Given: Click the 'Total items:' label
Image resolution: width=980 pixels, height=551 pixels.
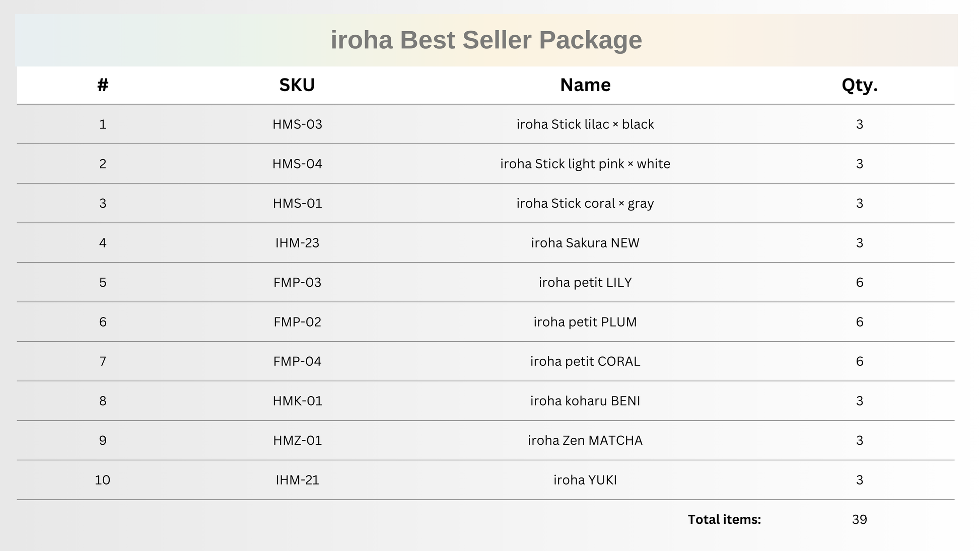Looking at the screenshot, I should [724, 519].
